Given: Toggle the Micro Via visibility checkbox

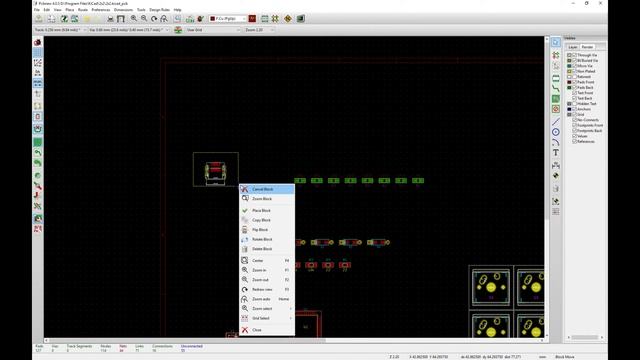Looking at the screenshot, I should click(x=574, y=66).
